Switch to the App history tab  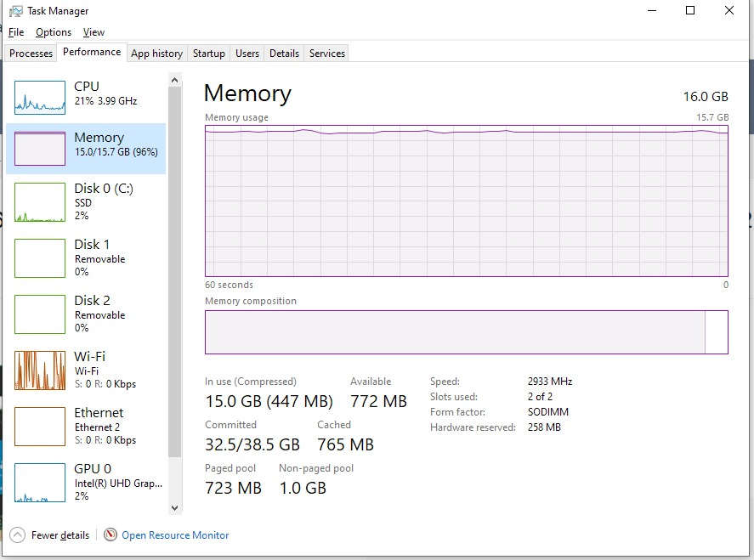pyautogui.click(x=156, y=54)
